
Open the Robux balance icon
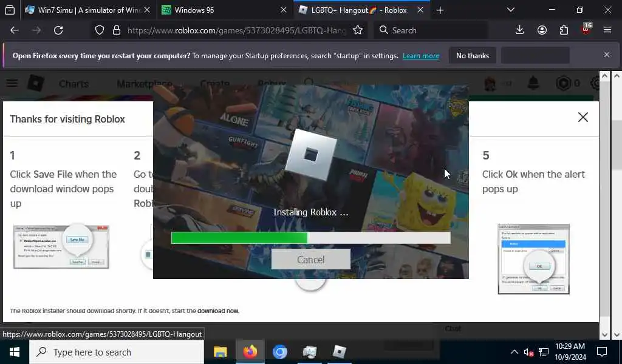pos(563,83)
